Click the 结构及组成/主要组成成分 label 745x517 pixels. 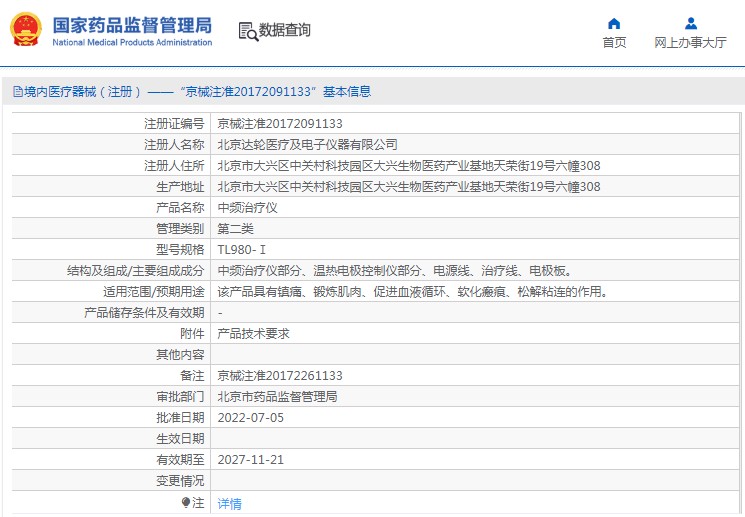pos(135,271)
